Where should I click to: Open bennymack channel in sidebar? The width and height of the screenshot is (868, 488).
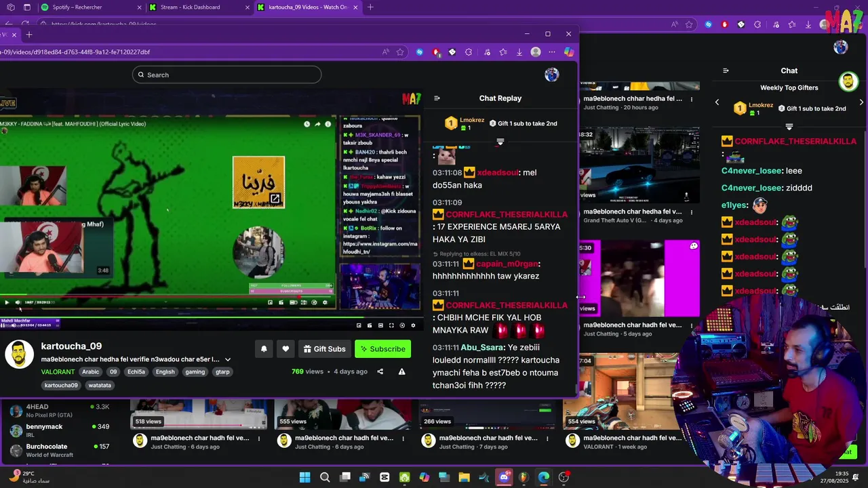60,430
